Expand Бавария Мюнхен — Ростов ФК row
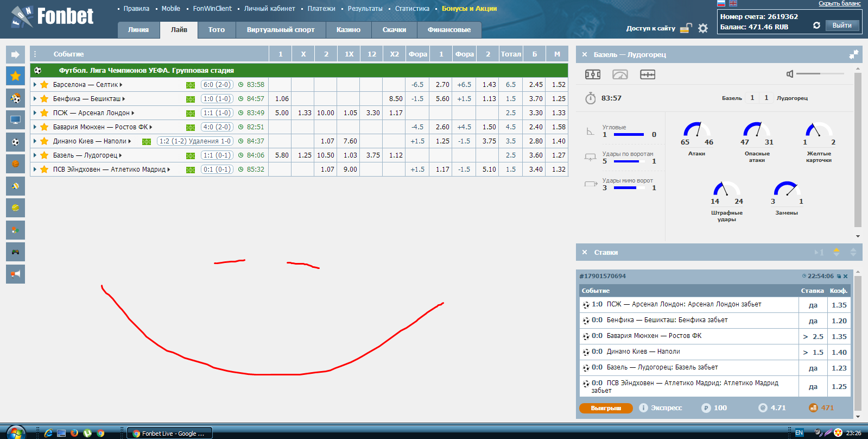Screen dimensions: 868x439 pyautogui.click(x=35, y=127)
